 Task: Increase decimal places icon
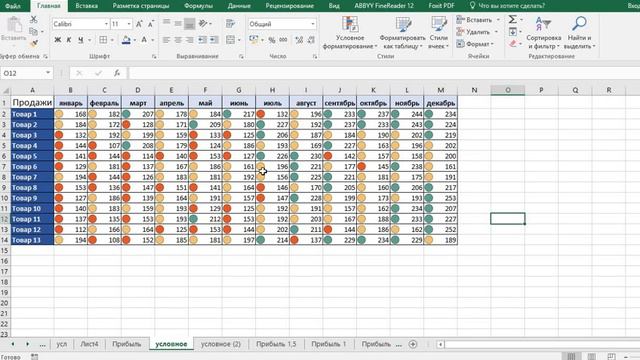tap(299, 40)
